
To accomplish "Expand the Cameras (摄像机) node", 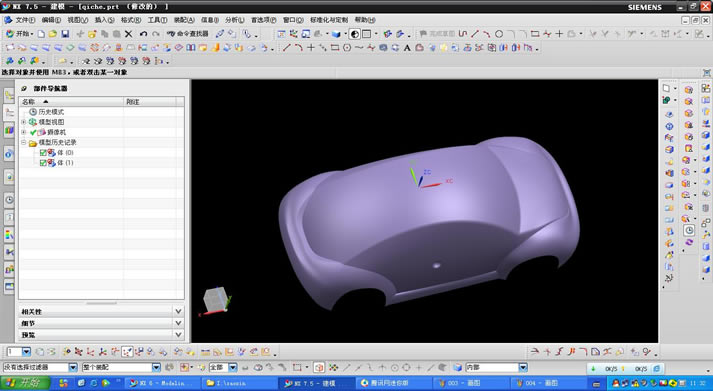I will point(24,132).
